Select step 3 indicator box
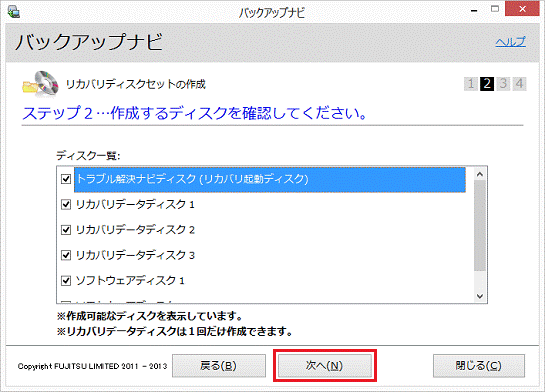The height and width of the screenshot is (392, 545). click(x=503, y=84)
